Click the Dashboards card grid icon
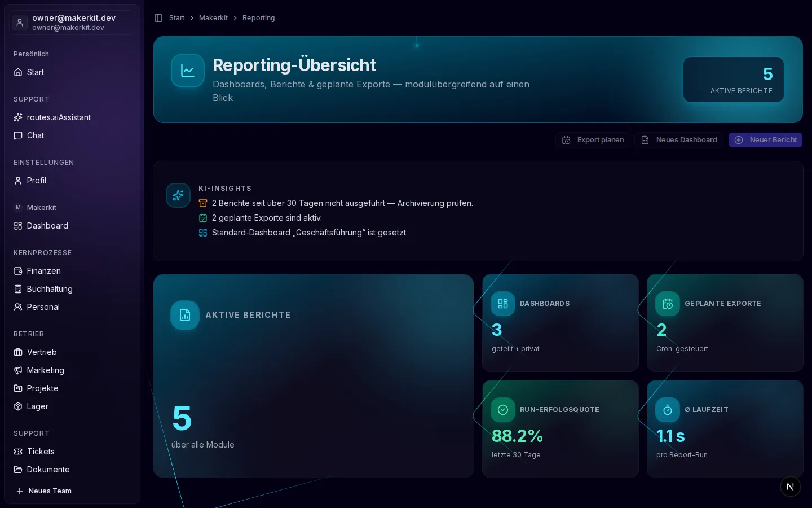 503,304
